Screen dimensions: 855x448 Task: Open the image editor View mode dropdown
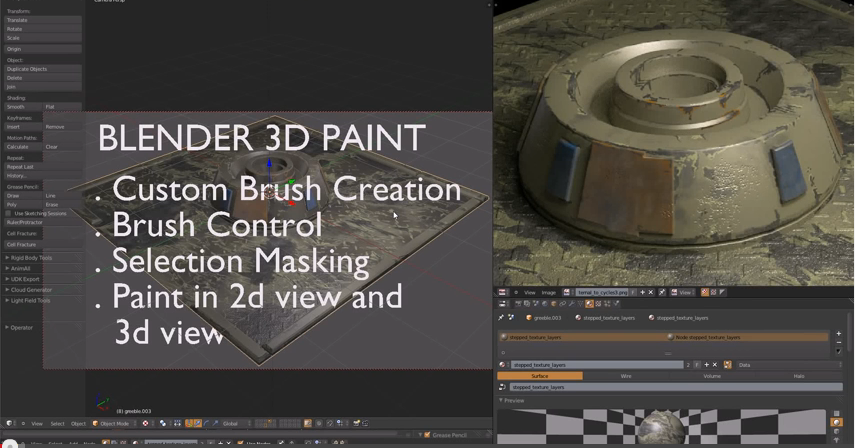coord(682,292)
